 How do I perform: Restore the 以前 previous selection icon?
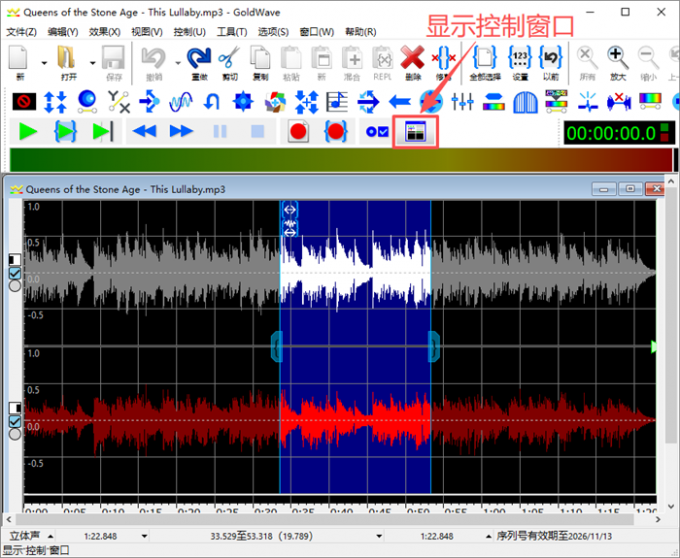pyautogui.click(x=550, y=59)
